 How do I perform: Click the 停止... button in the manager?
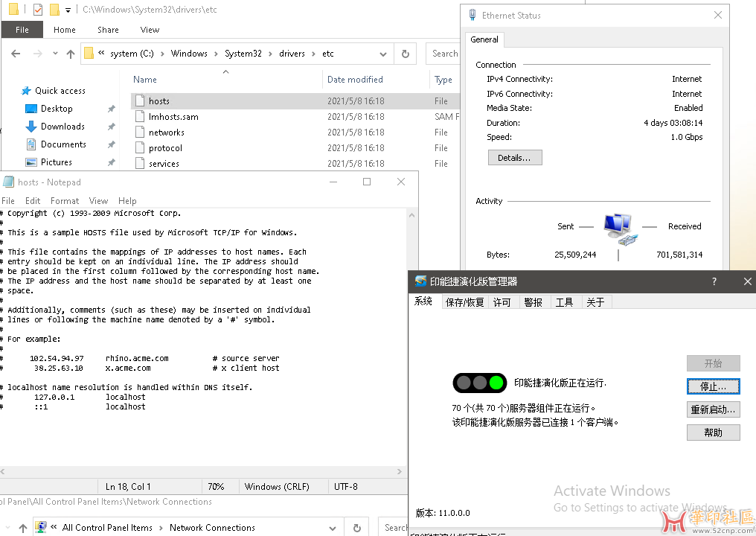coord(713,386)
